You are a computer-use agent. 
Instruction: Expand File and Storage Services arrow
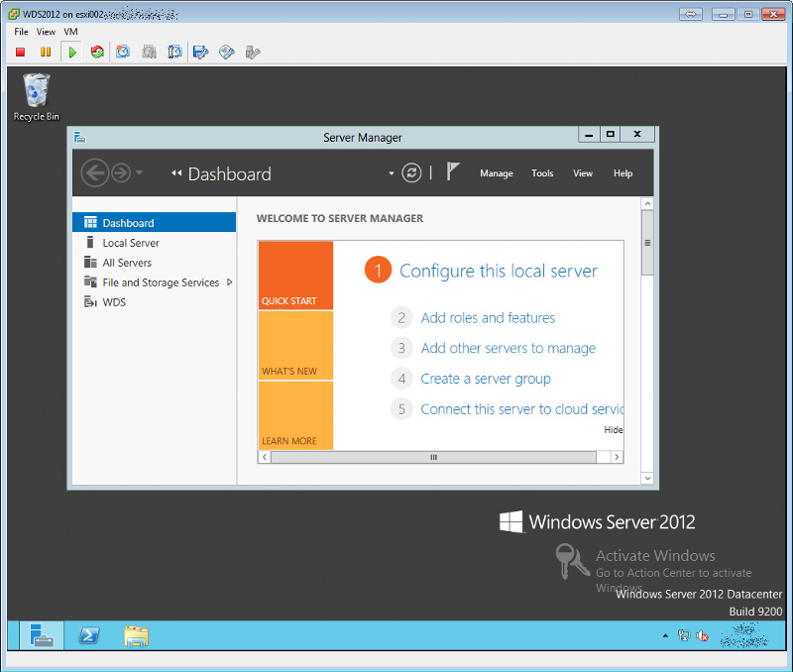click(x=230, y=282)
